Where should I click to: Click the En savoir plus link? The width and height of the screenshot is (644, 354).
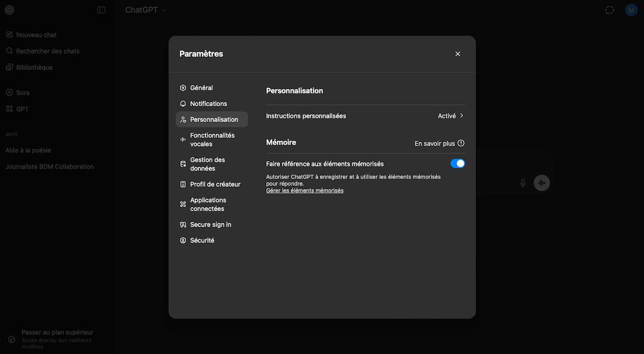pos(435,143)
